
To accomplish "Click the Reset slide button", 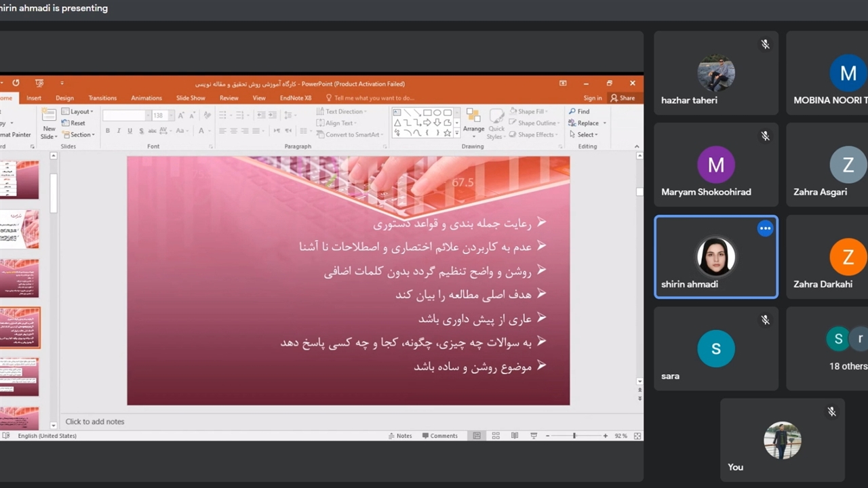I will click(74, 123).
